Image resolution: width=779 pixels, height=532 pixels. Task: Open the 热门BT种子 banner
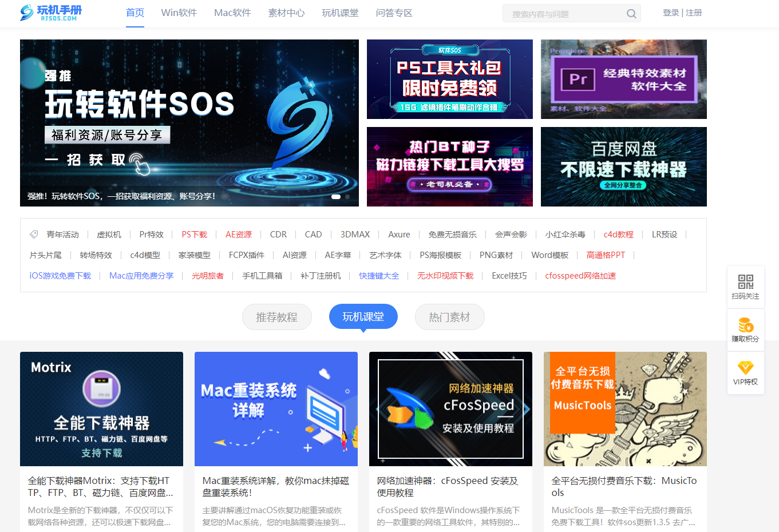tap(450, 166)
